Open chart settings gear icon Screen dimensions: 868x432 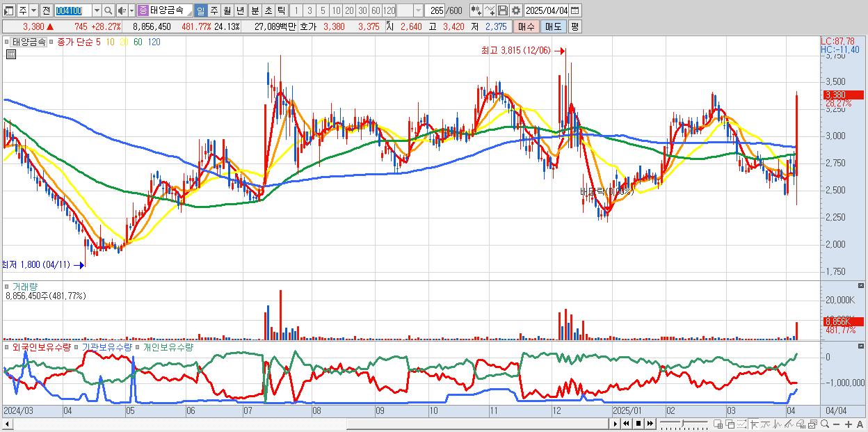click(516, 10)
